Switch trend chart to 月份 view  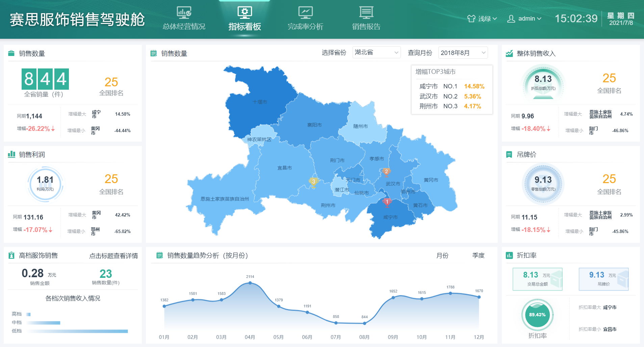point(442,256)
